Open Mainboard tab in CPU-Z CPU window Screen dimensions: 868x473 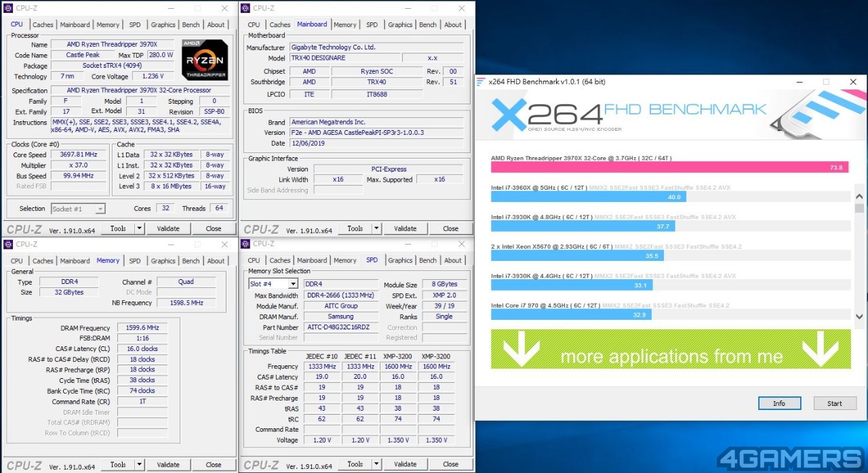(75, 25)
